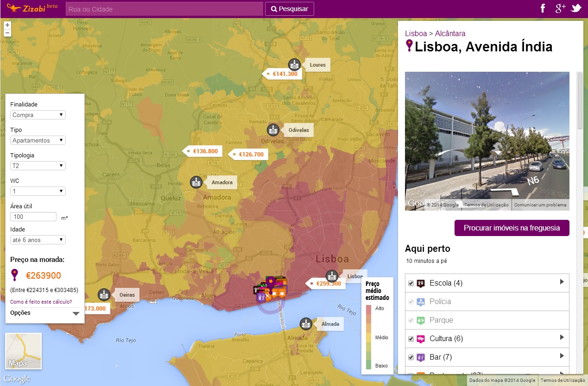Click the Rua ou Cidade search field
Image resolution: width=588 pixels, height=386 pixels.
click(x=164, y=9)
